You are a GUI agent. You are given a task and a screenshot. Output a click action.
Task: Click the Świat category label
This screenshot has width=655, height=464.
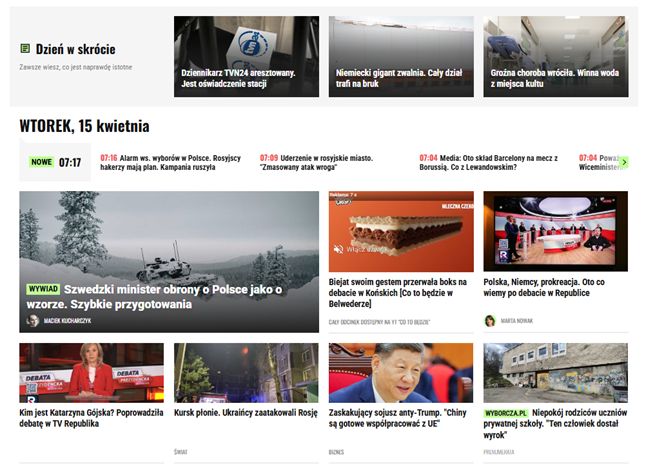click(180, 452)
